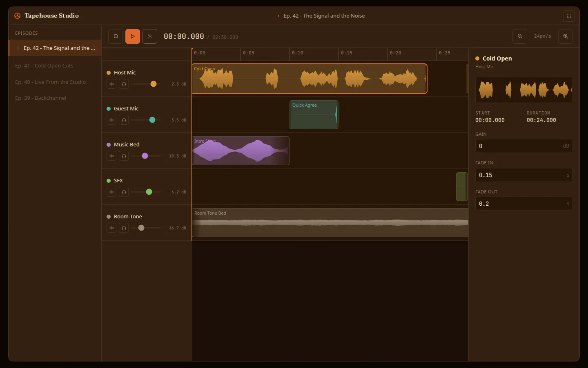Click the orange Play button
The width and height of the screenshot is (588, 368).
tap(133, 36)
